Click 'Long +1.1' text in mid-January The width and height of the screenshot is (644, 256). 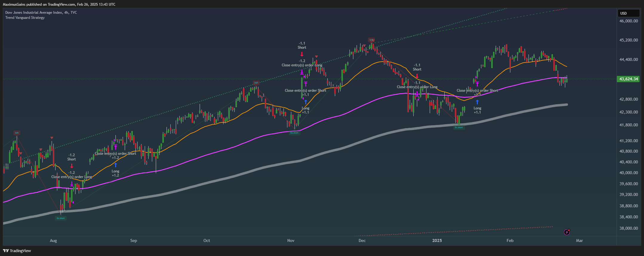point(477,110)
